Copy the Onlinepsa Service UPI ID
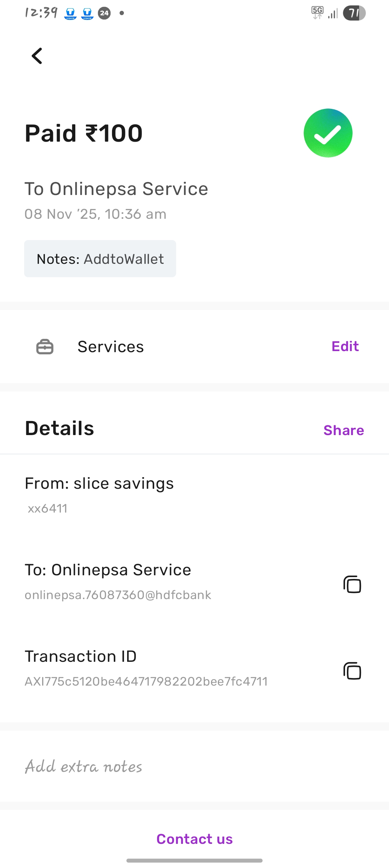Image resolution: width=389 pixels, height=868 pixels. coord(352,584)
